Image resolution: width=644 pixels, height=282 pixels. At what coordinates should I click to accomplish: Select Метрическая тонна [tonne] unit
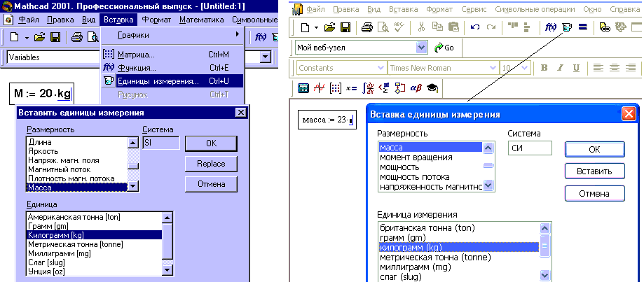click(x=95, y=244)
